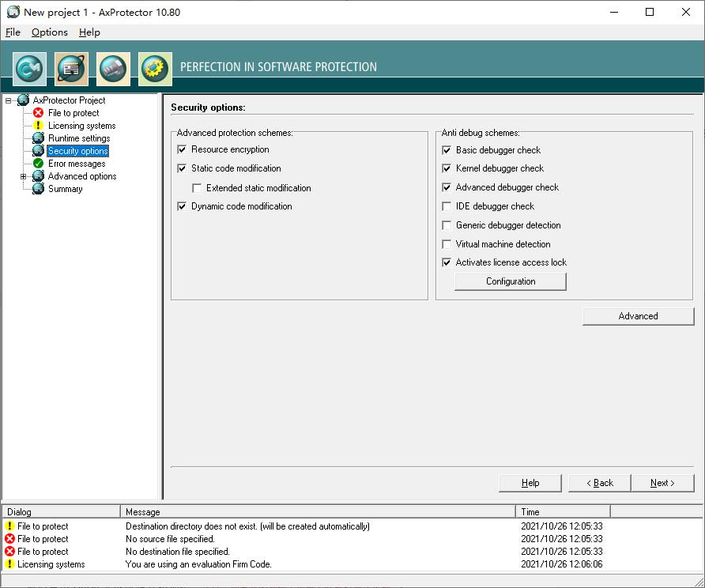Tick the IDE debugger check option

447,206
